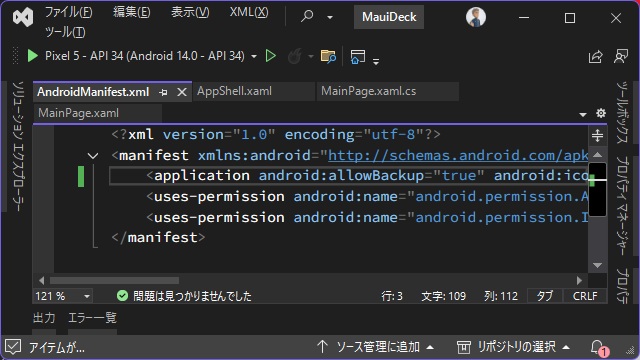Open the ツール(T) menu

(65, 32)
